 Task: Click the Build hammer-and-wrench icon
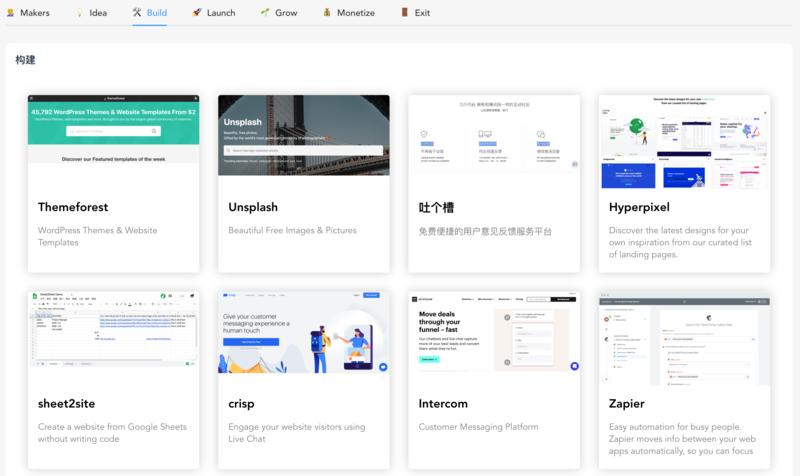(x=137, y=12)
